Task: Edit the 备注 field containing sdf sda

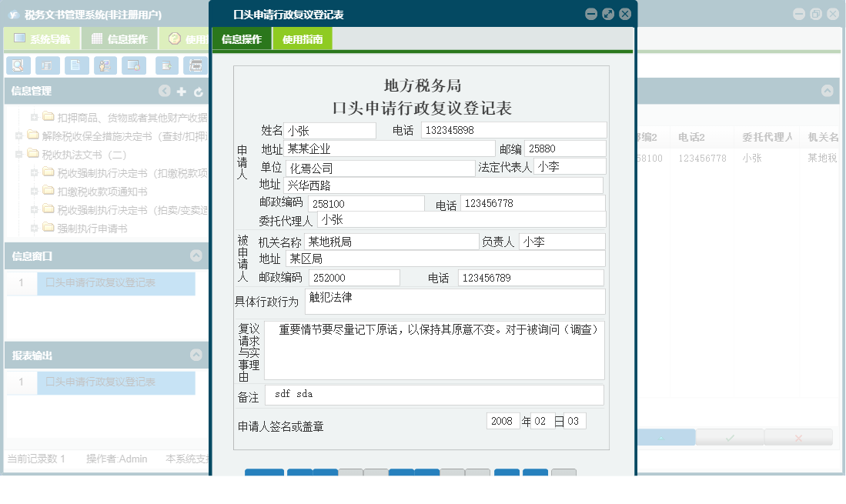Action: pos(435,394)
